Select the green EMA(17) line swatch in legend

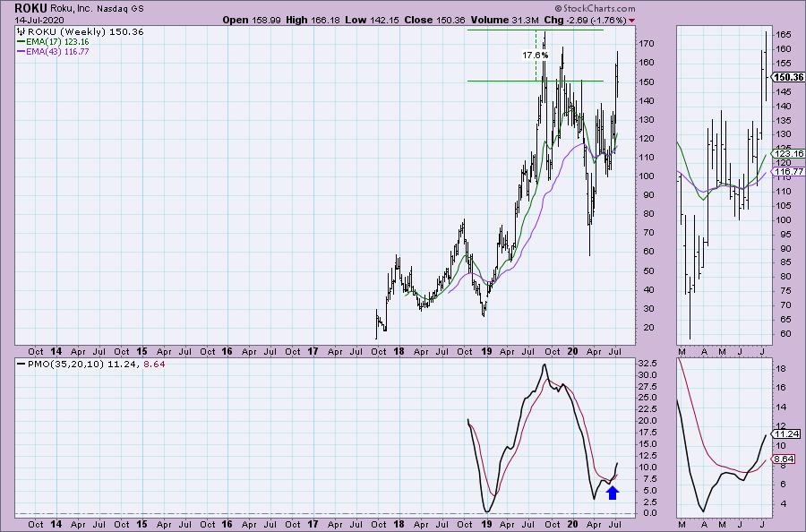tap(21, 41)
